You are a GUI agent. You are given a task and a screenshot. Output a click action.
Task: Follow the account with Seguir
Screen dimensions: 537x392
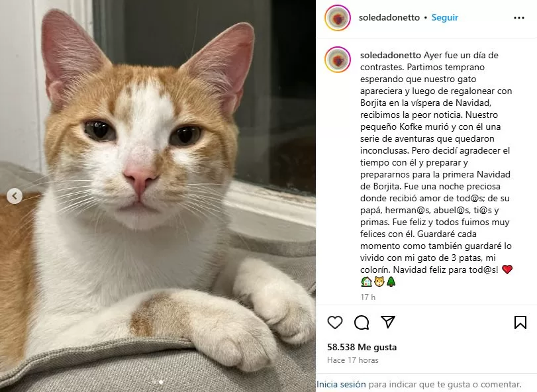(x=444, y=17)
